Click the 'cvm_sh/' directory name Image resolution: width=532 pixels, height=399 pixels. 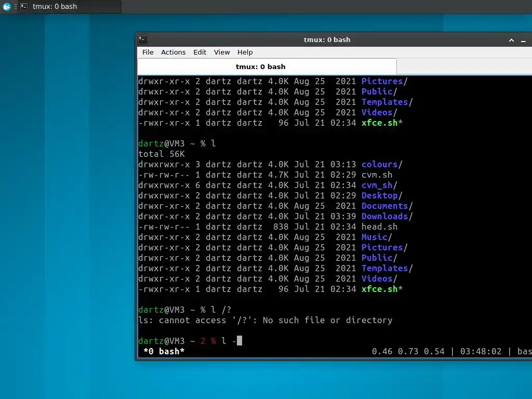(379, 185)
